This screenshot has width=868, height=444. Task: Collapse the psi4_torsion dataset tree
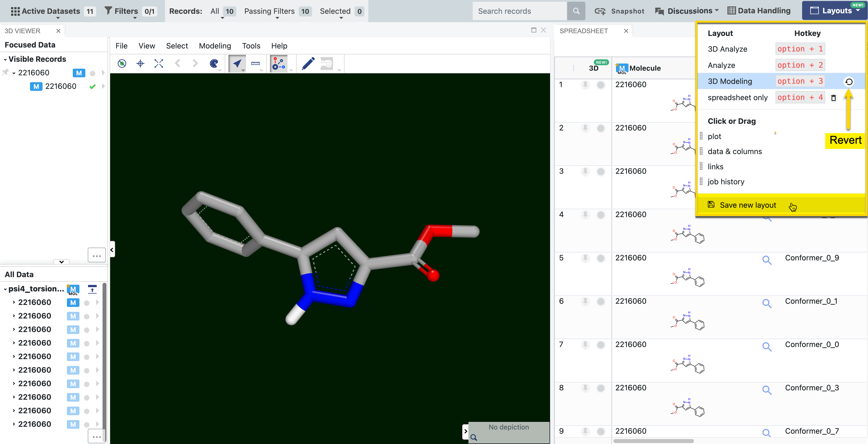tap(5, 289)
